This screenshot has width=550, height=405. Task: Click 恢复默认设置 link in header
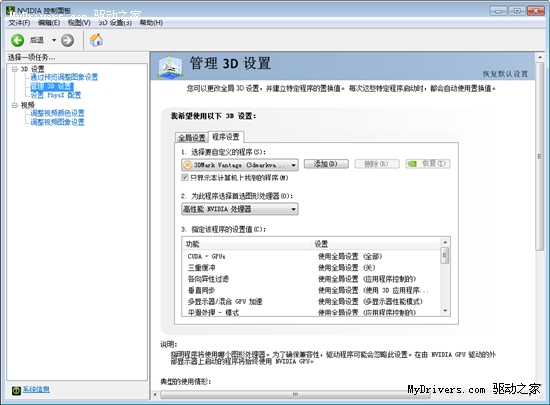pyautogui.click(x=505, y=74)
